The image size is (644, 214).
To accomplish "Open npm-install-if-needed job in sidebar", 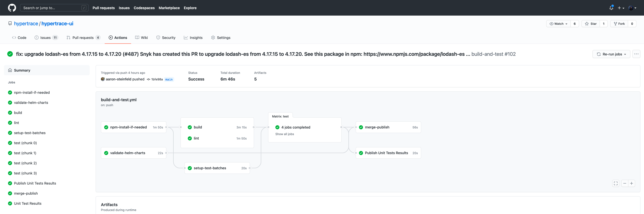I will (x=32, y=92).
